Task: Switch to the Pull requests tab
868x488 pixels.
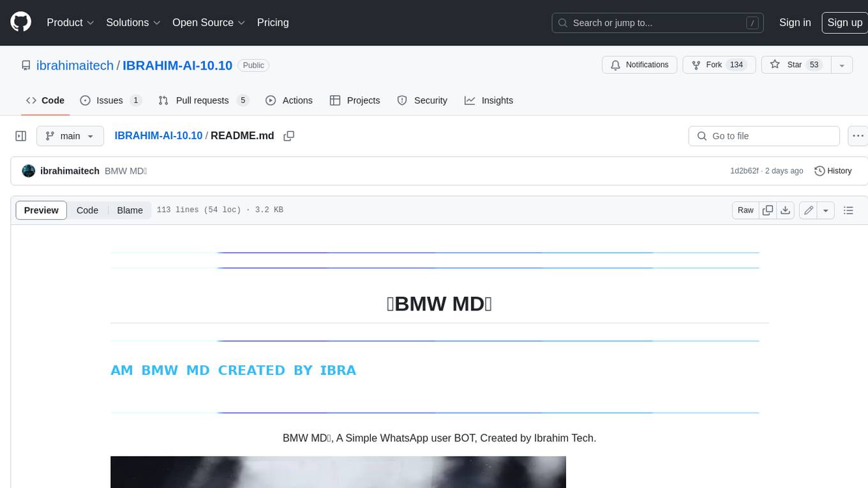Action: click(203, 100)
